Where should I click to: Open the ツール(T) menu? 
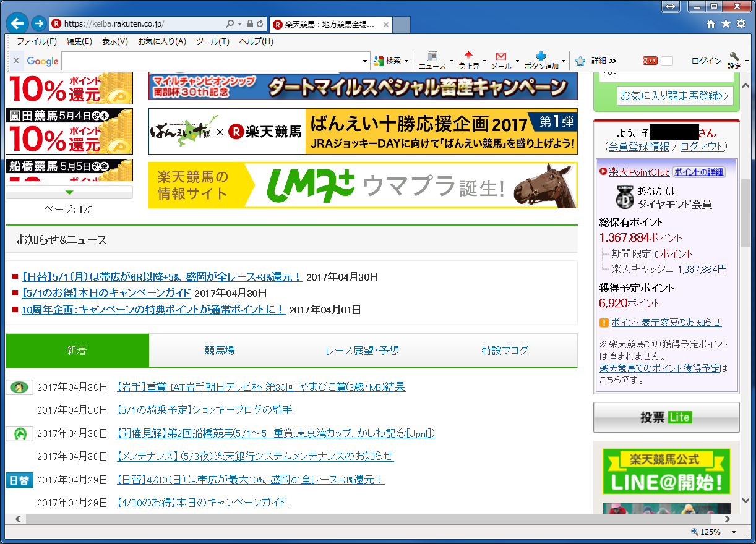point(212,41)
